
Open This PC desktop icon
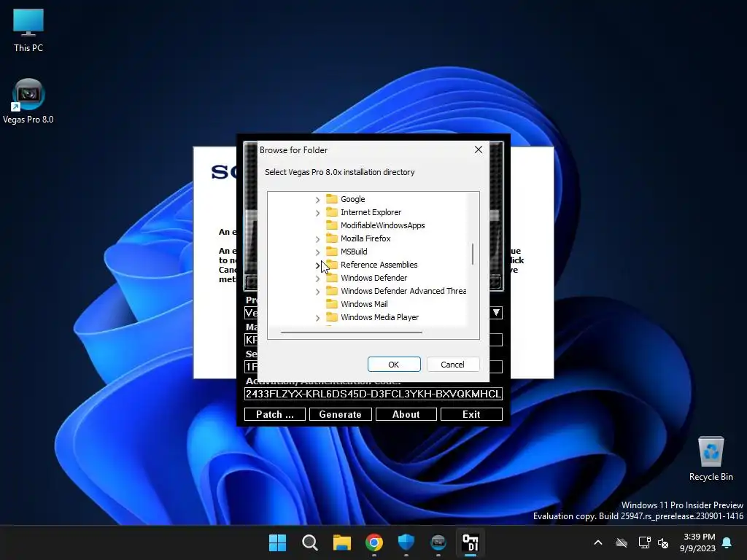pyautogui.click(x=28, y=30)
